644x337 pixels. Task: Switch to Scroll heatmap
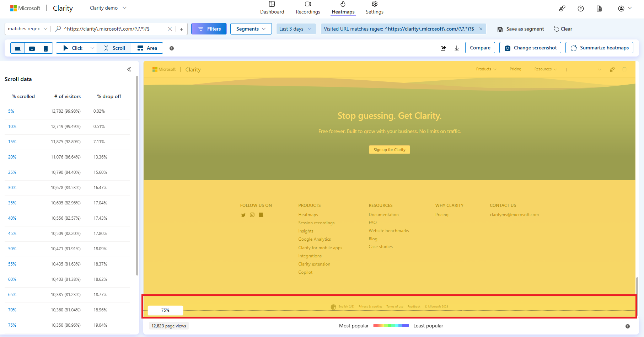[114, 48]
